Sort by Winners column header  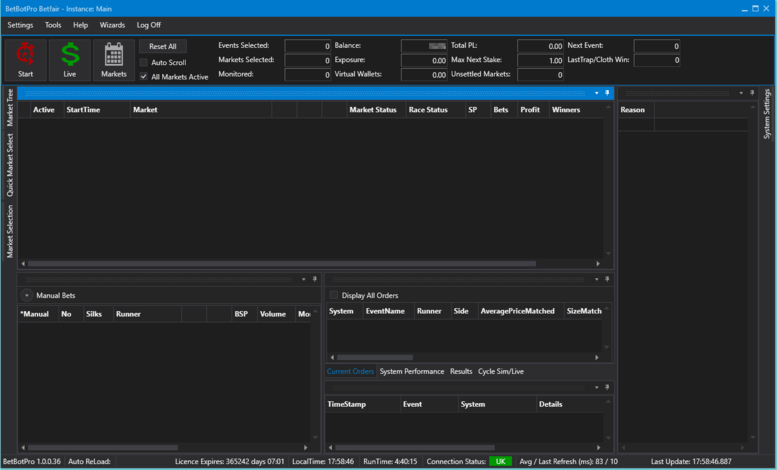click(574, 110)
